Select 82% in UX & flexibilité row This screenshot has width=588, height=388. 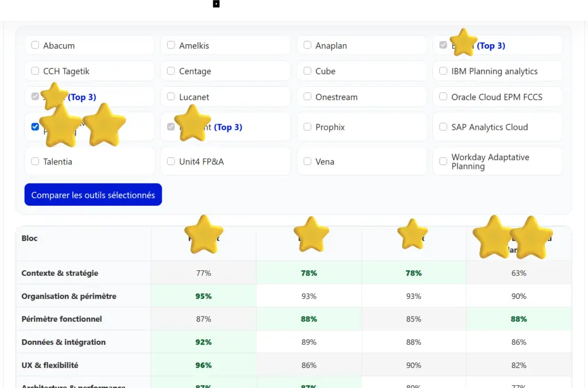click(519, 365)
